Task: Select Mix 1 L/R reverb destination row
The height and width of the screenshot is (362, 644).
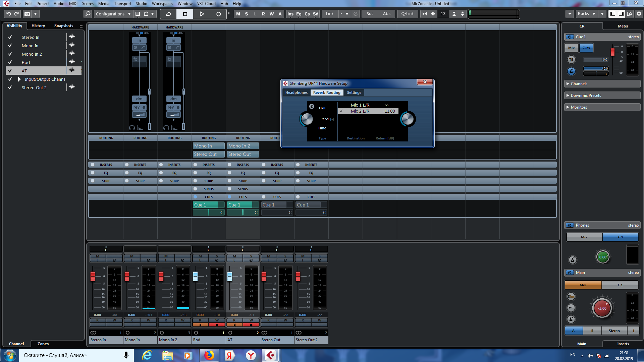Action: pos(368,105)
